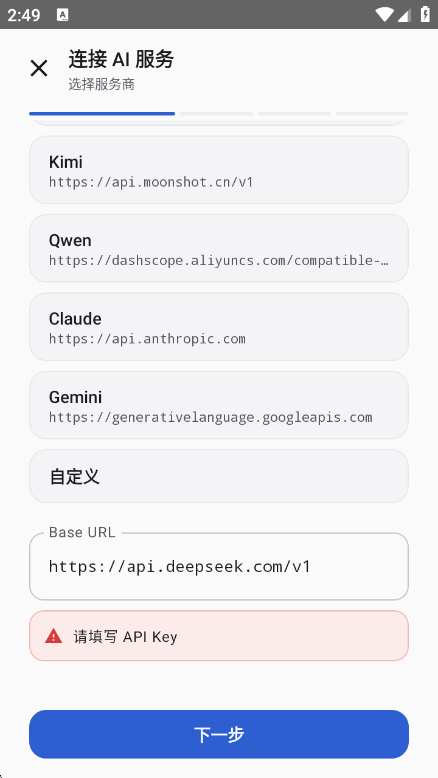This screenshot has width=438, height=778.
Task: Tap the 请填写 API Key error message
Action: (125, 637)
